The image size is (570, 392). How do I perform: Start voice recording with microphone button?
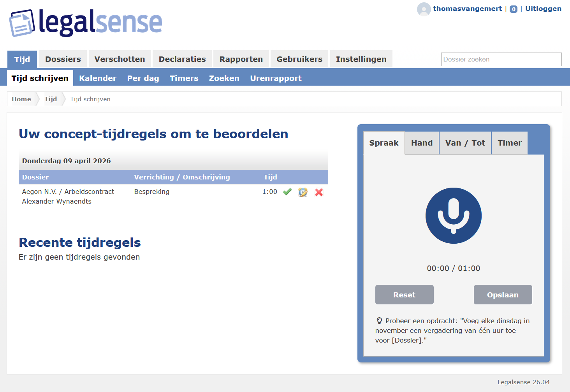(x=454, y=216)
